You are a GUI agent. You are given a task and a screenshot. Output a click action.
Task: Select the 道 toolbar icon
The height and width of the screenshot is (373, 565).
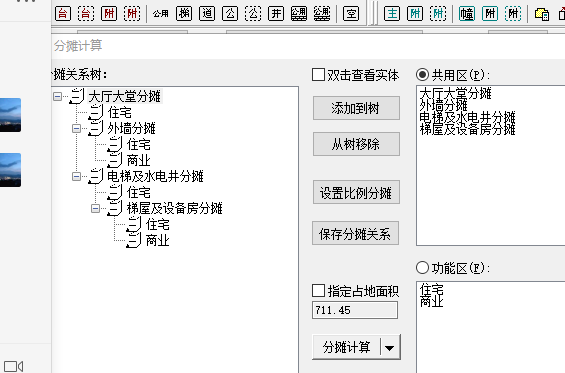[x=207, y=14]
